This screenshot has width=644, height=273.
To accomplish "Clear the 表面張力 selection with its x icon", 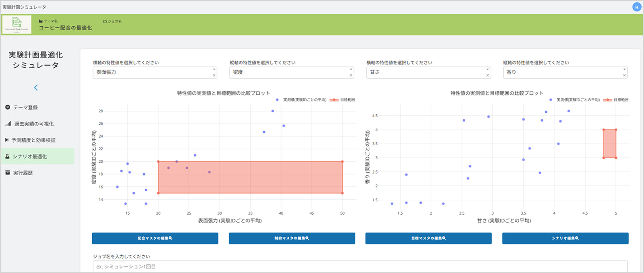I will (214, 75).
